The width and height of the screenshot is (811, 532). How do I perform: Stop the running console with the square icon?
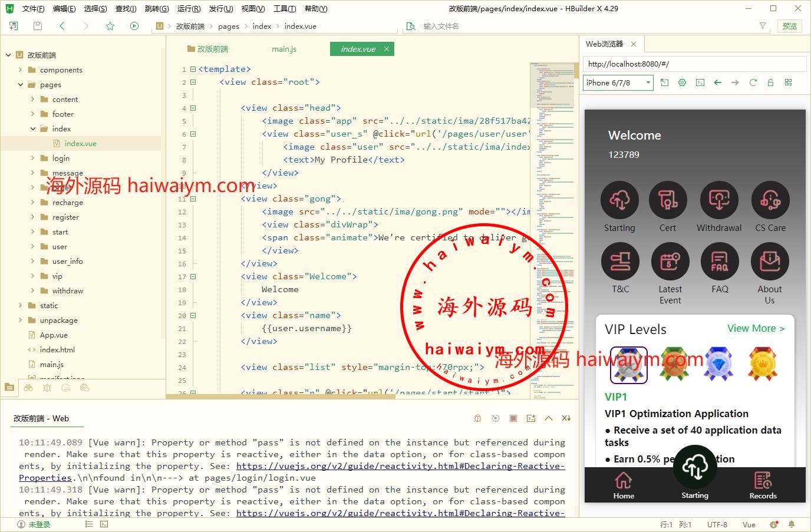(x=513, y=418)
